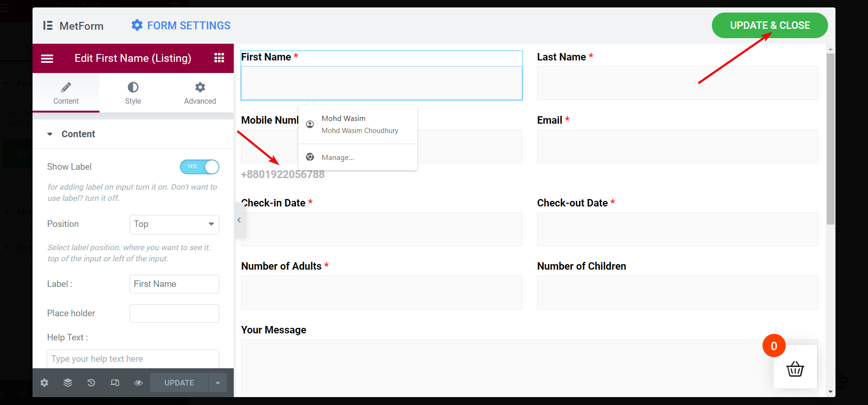
Task: Click the First Name field label
Action: 266,57
